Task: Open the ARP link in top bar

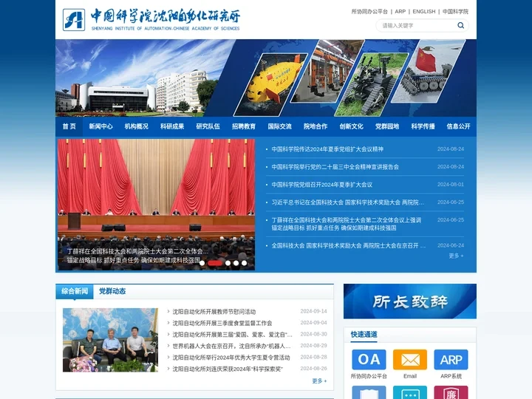Action: (x=400, y=12)
